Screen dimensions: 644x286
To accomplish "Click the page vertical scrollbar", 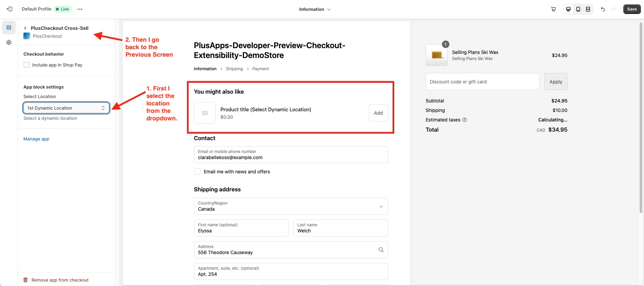I will (641, 118).
